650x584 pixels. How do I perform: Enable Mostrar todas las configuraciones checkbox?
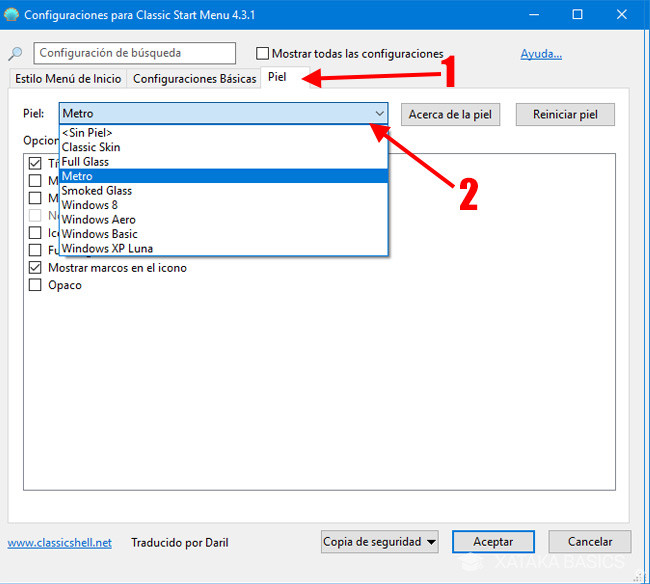262,53
